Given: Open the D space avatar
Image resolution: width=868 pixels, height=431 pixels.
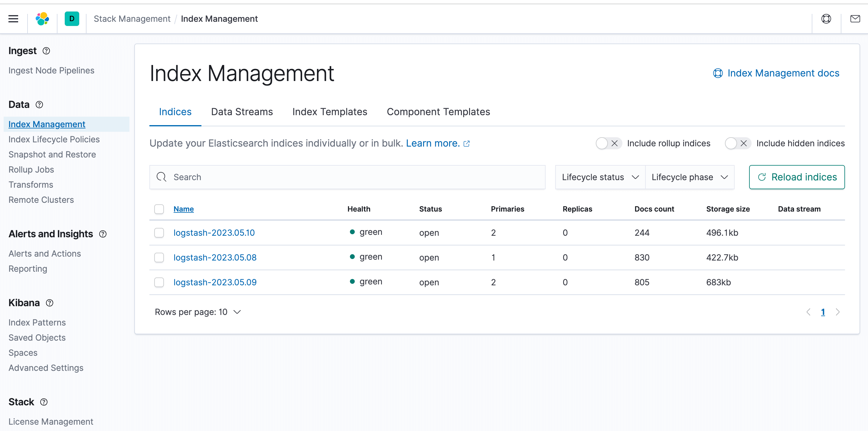Looking at the screenshot, I should coord(72,19).
